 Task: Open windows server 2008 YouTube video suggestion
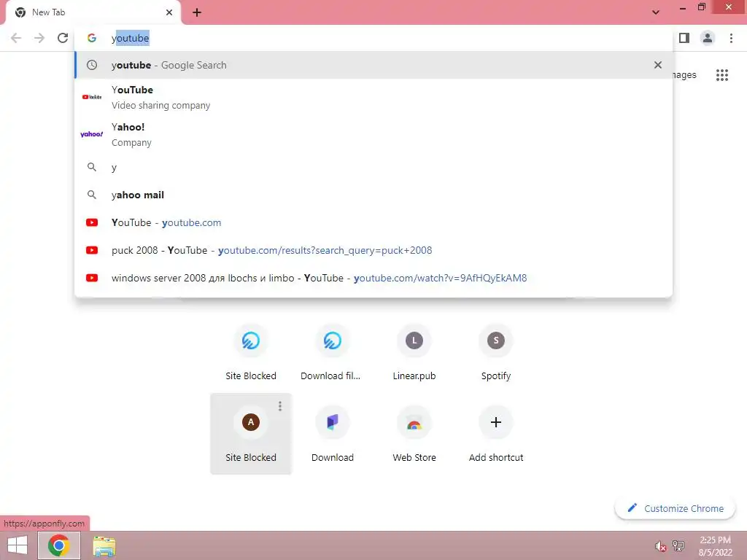pos(373,278)
